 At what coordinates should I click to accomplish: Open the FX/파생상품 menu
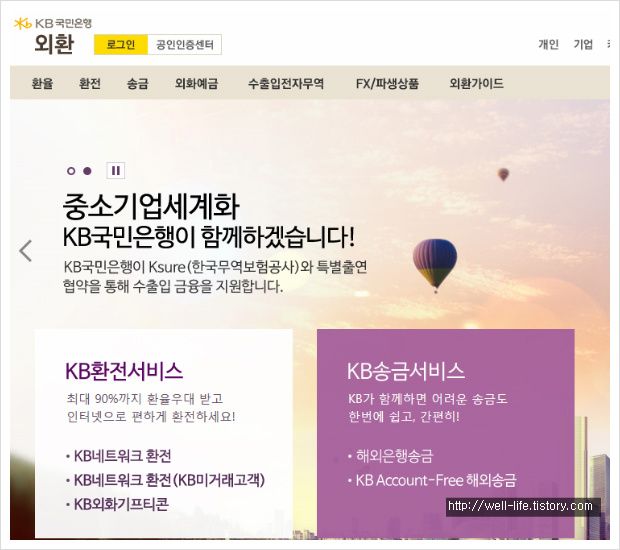(x=387, y=83)
